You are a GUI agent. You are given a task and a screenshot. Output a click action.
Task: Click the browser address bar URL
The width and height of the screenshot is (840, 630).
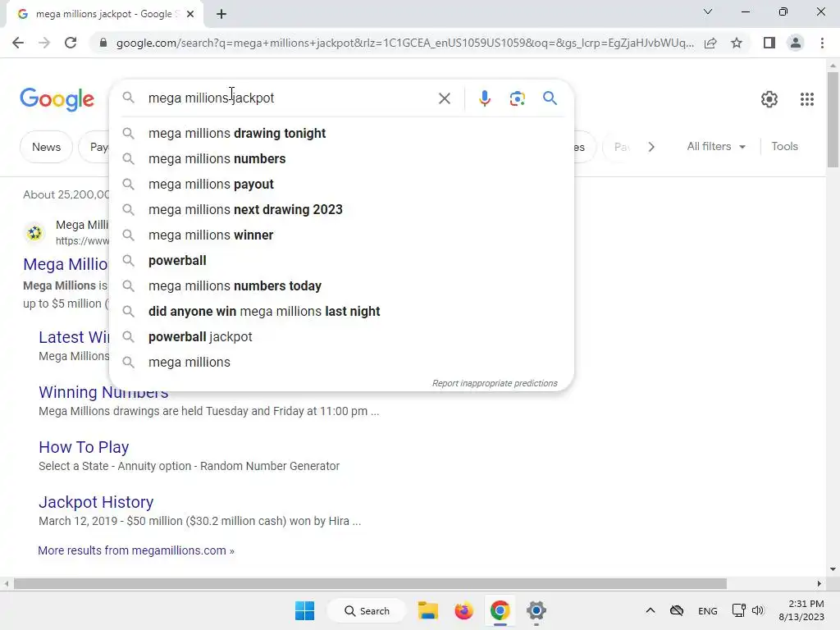[404, 43]
